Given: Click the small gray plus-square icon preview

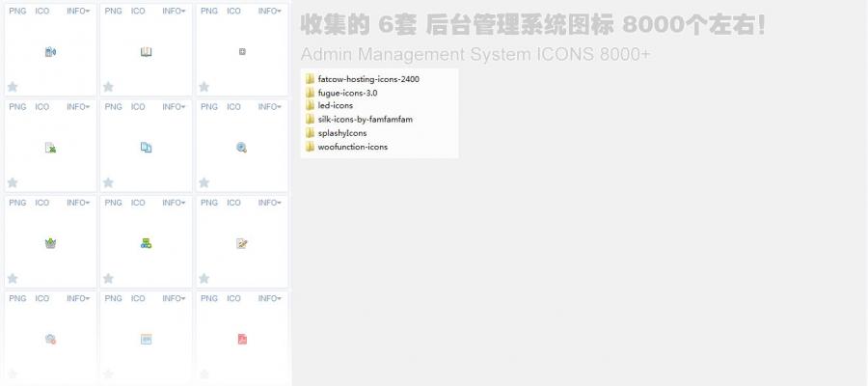Looking at the screenshot, I should pyautogui.click(x=242, y=51).
